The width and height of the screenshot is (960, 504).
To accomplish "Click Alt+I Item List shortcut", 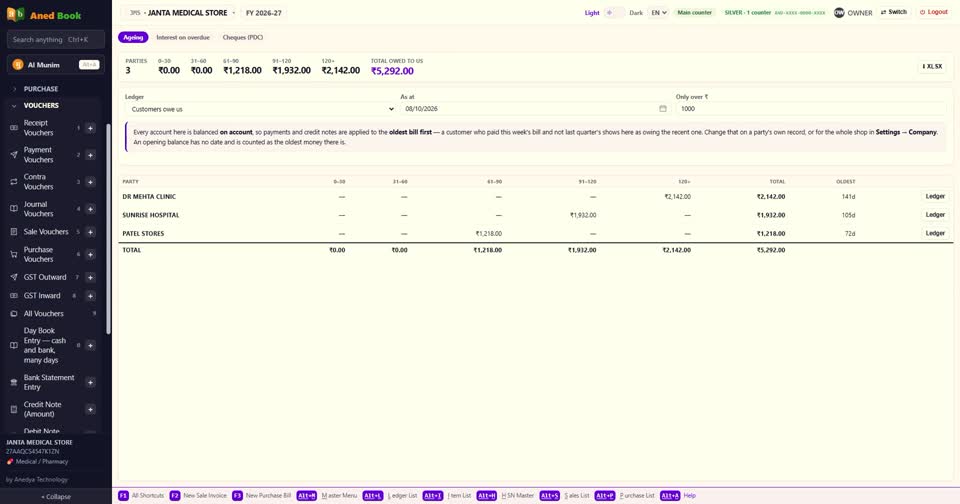I will tap(447, 495).
